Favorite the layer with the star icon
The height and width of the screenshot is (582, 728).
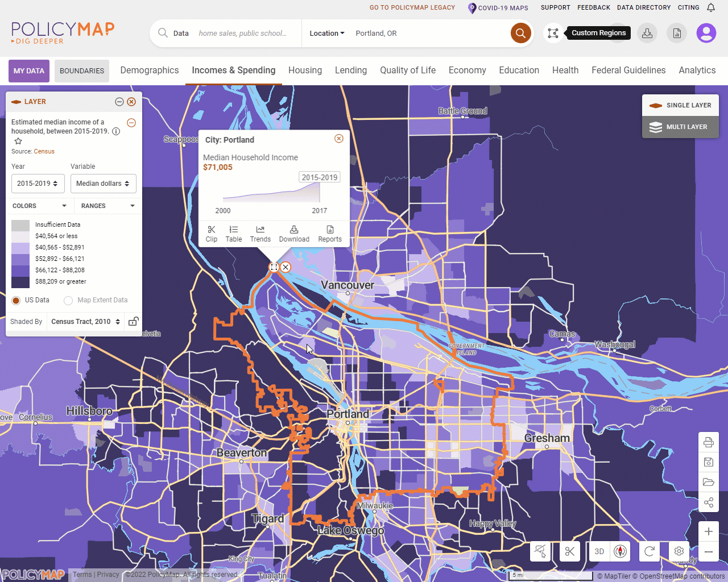(x=18, y=141)
